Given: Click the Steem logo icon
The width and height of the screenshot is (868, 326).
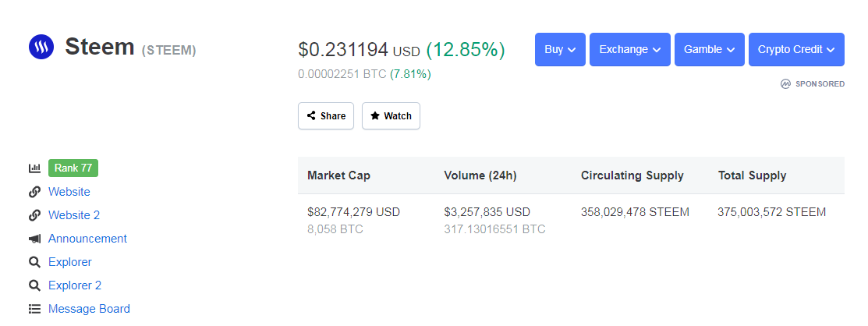Looking at the screenshot, I should 41,48.
